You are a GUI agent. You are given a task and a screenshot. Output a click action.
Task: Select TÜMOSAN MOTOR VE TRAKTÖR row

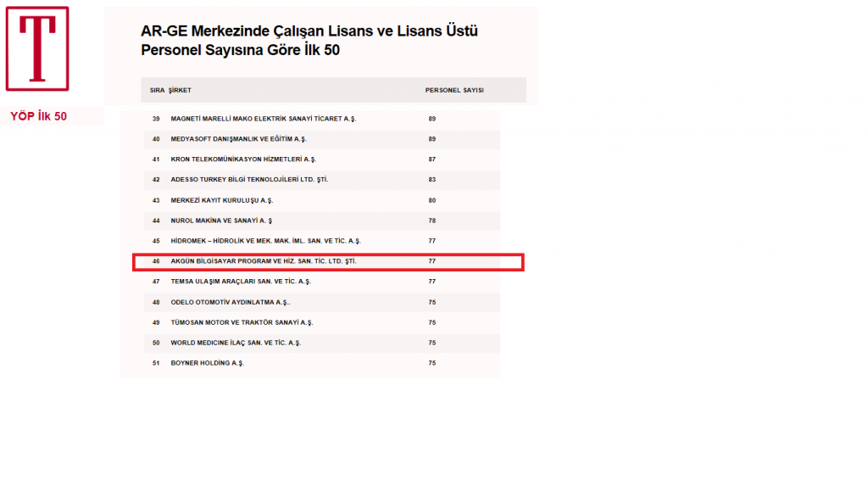(322, 322)
